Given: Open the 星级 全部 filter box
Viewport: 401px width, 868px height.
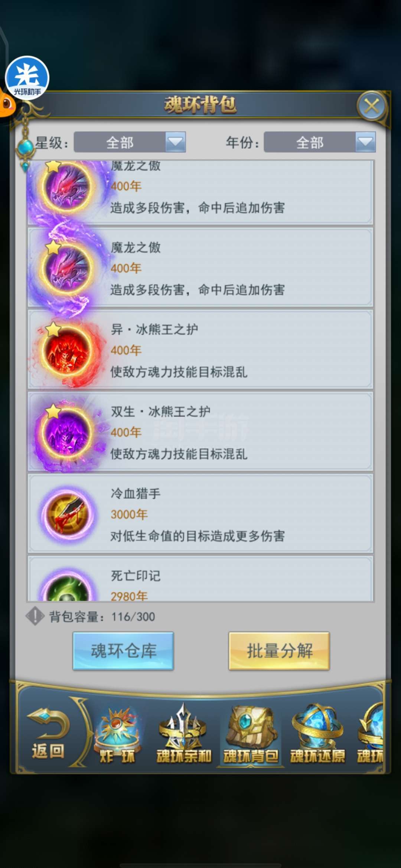Looking at the screenshot, I should [x=130, y=142].
